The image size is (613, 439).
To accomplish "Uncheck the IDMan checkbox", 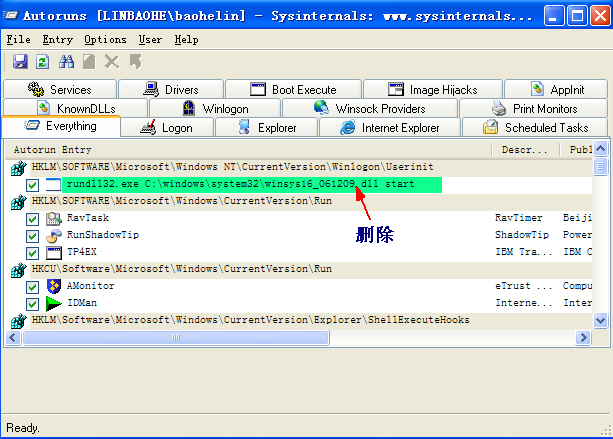I will 32,304.
